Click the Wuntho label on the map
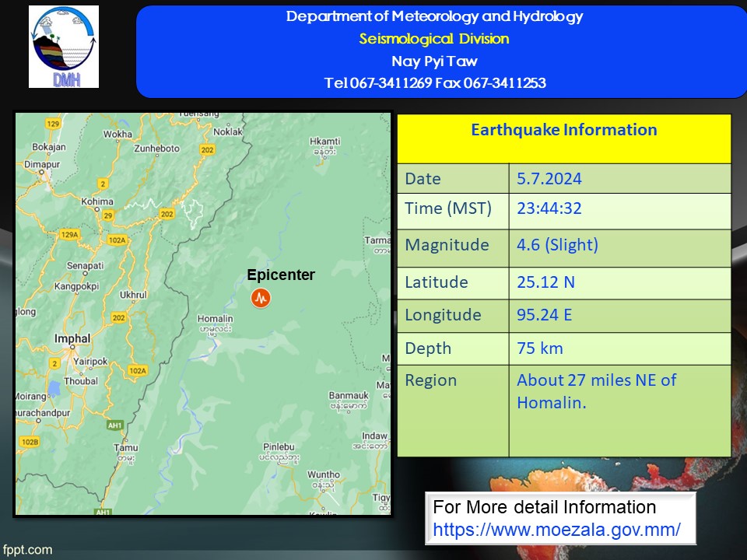 pyautogui.click(x=324, y=474)
